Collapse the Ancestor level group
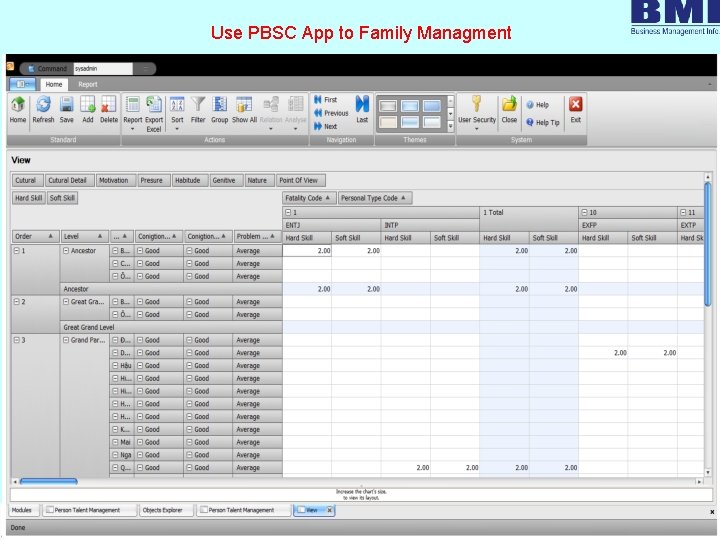Screen dimensions: 720x540 coord(66,251)
